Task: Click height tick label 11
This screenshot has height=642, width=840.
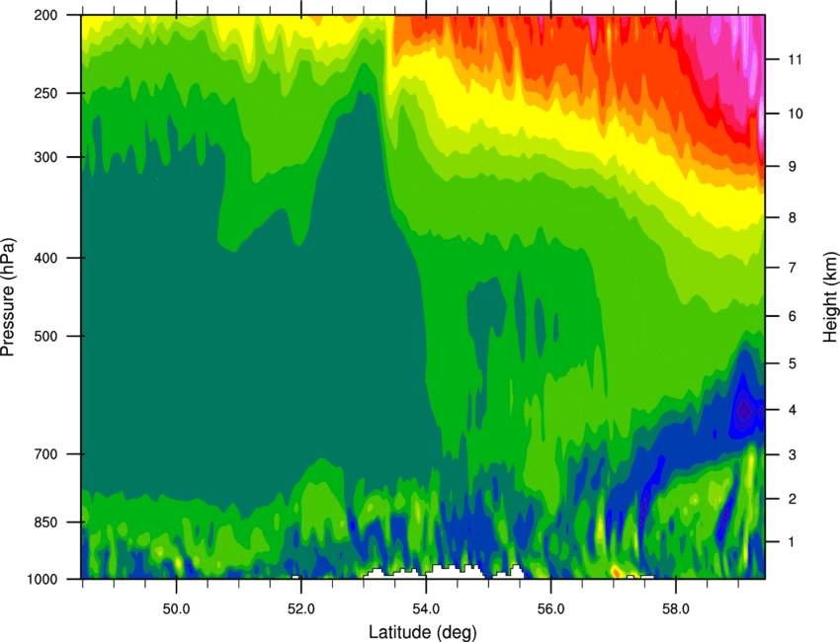Action: click(x=795, y=59)
